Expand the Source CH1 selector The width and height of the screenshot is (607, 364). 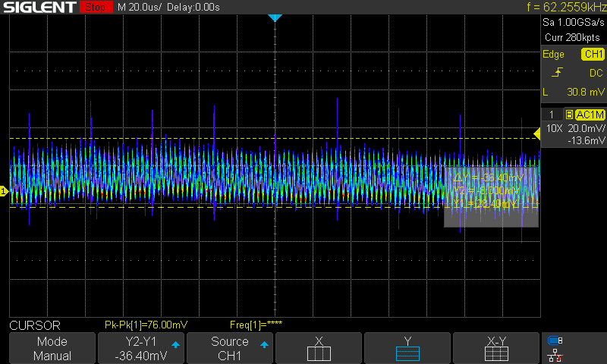(x=230, y=348)
